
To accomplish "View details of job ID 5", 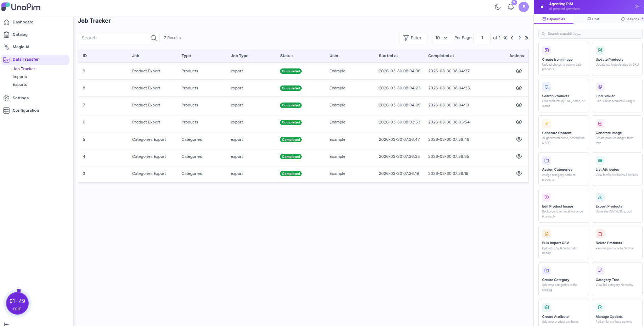I will click(x=519, y=139).
